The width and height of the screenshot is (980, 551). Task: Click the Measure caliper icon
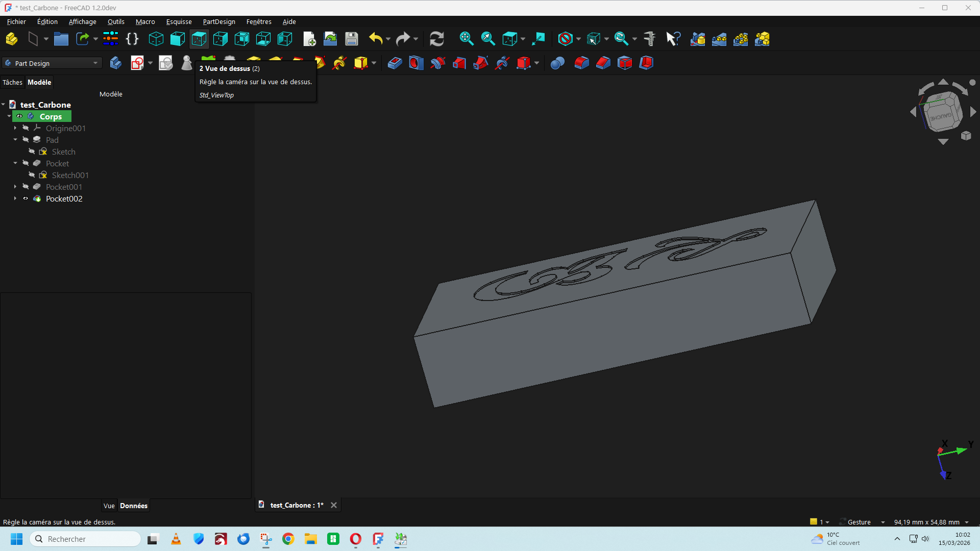(650, 39)
